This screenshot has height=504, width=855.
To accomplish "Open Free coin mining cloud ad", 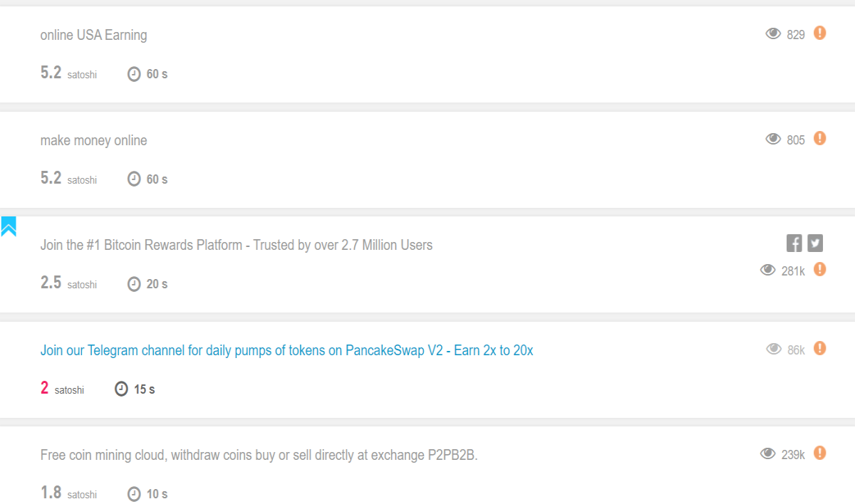I will [x=259, y=455].
